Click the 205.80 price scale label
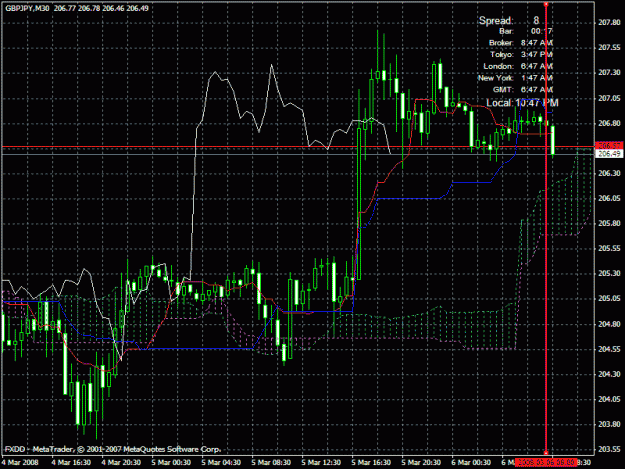Viewport: 625px width, 469px height. (609, 224)
